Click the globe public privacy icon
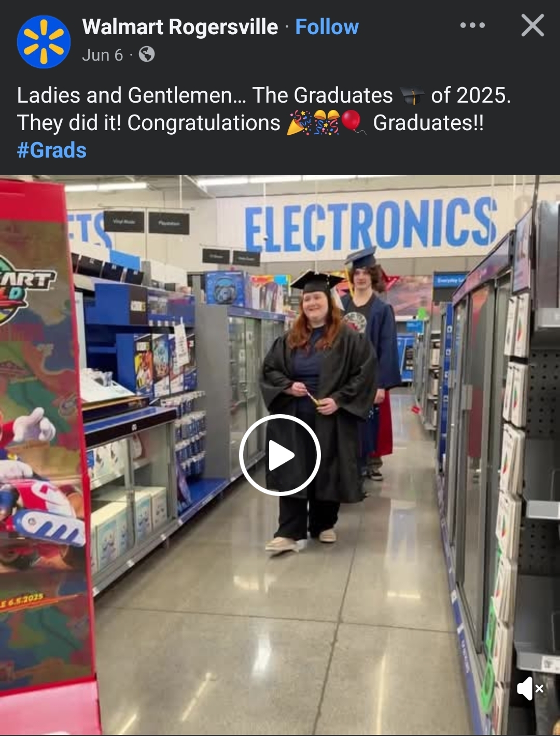The height and width of the screenshot is (736, 560). coord(147,54)
